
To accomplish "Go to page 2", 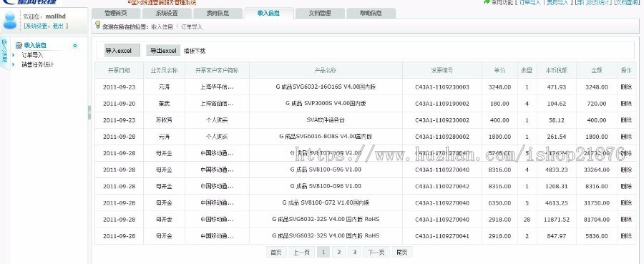I will (x=338, y=252).
